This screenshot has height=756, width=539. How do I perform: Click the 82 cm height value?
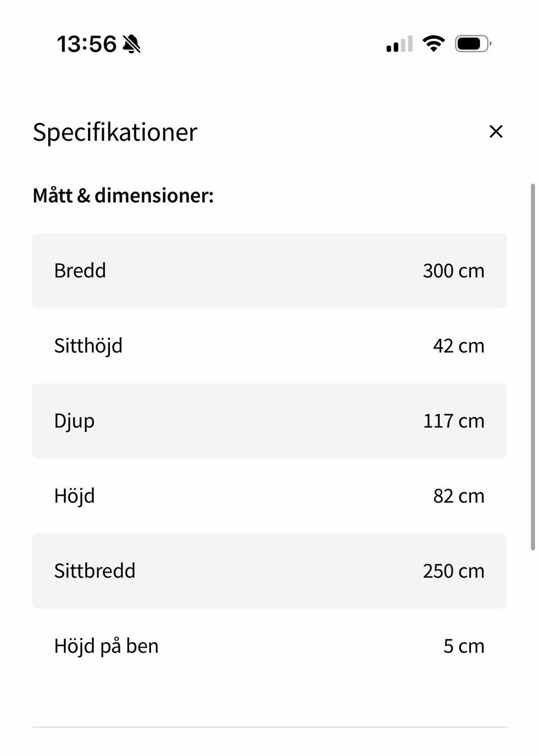click(x=458, y=496)
